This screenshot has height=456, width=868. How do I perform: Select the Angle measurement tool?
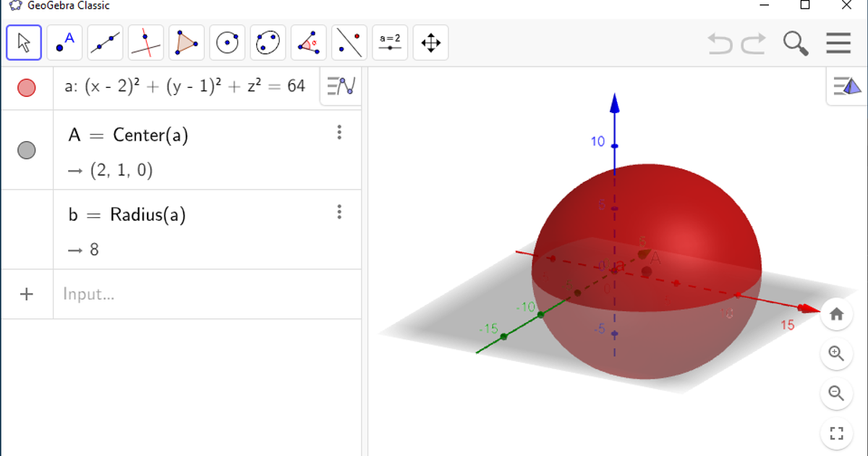[x=308, y=42]
